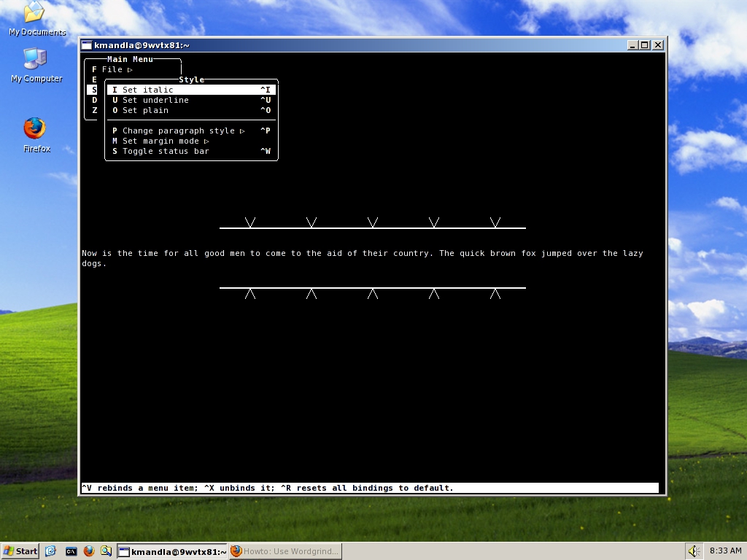Click search folder quick launch icon

(x=107, y=551)
